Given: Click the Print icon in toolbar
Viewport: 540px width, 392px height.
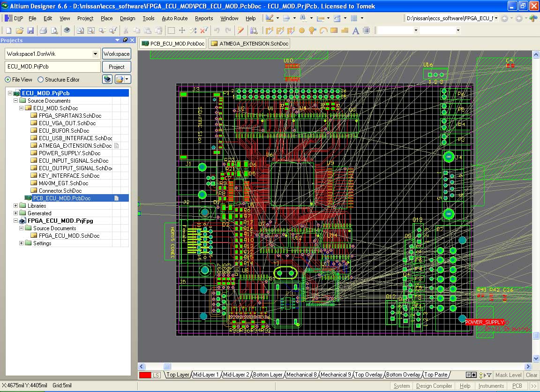Looking at the screenshot, I should pyautogui.click(x=43, y=30).
